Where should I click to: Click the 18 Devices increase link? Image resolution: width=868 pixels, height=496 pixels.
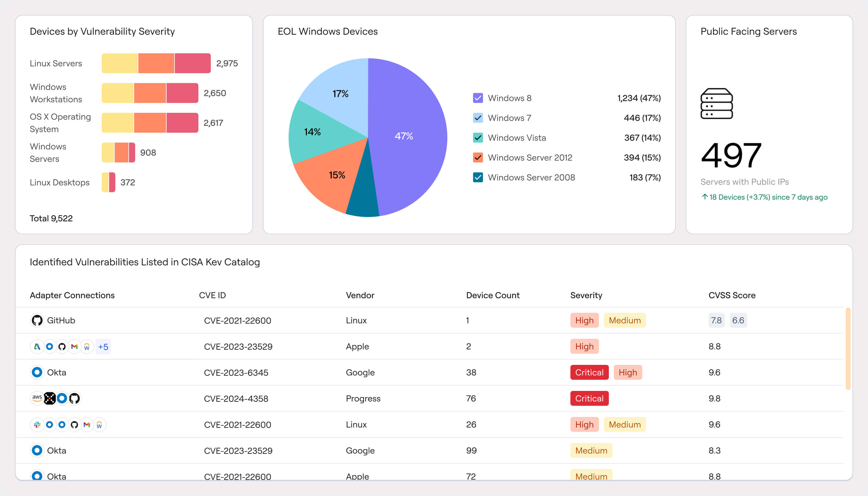click(x=764, y=197)
